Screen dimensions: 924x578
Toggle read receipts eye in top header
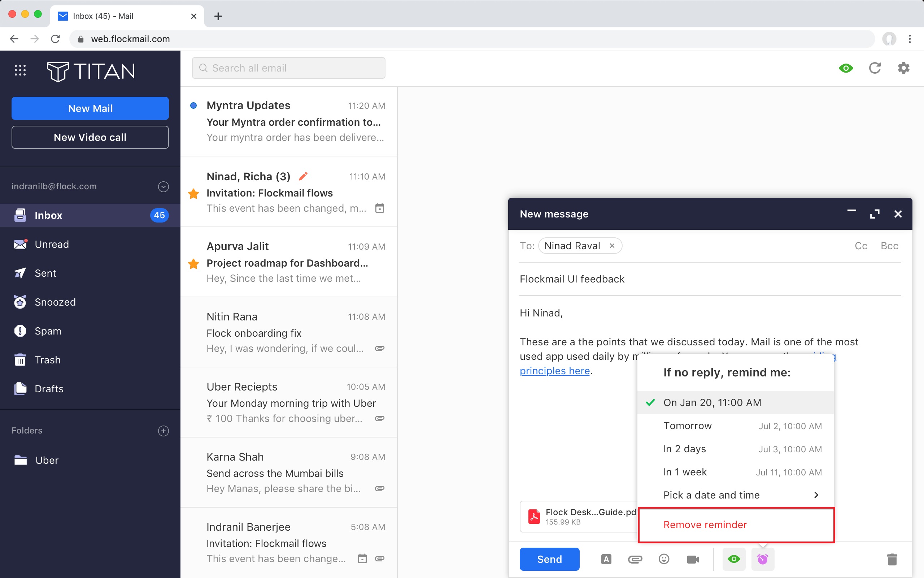[846, 68]
